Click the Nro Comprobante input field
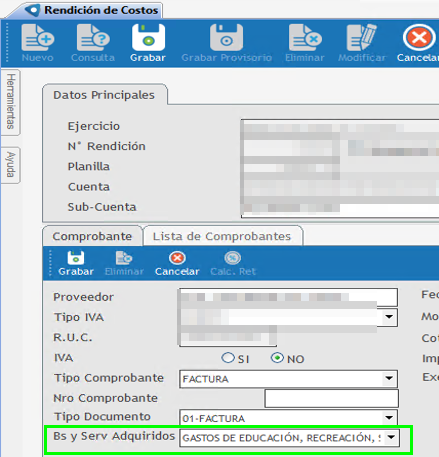 [332, 398]
